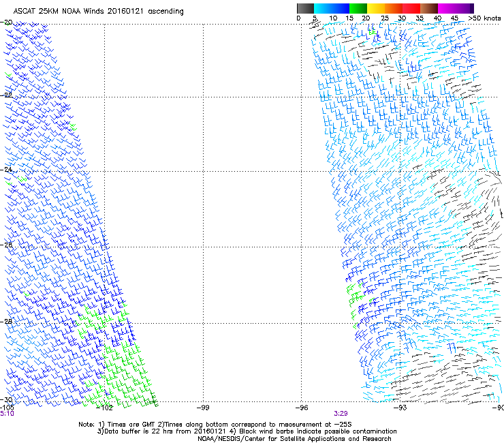Click the green 15–20 knots color segment
Viewport: 504px width, 443px height.
[x=358, y=8]
